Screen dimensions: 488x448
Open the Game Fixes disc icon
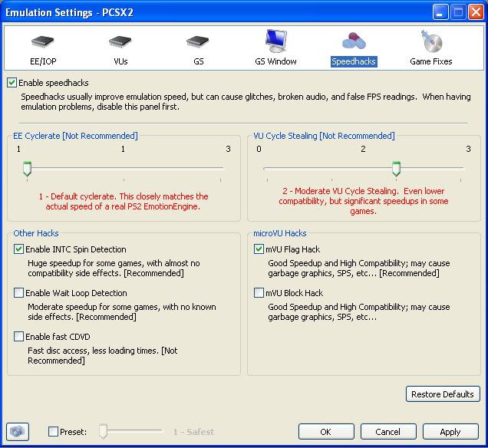pos(431,41)
